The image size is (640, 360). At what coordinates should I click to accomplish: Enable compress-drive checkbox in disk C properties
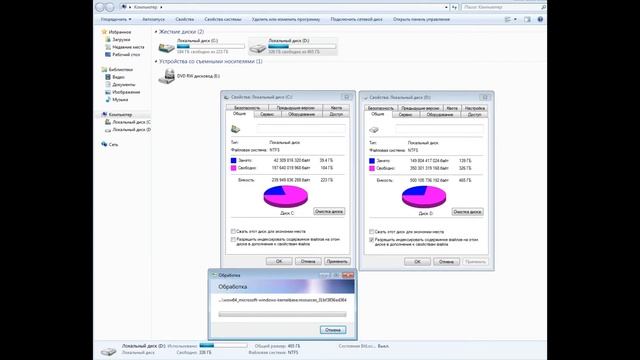click(x=233, y=231)
